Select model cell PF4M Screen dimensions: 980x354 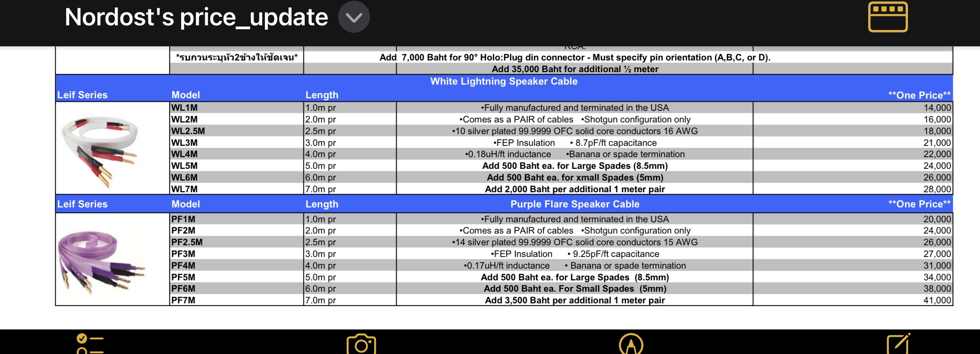pyautogui.click(x=236, y=265)
